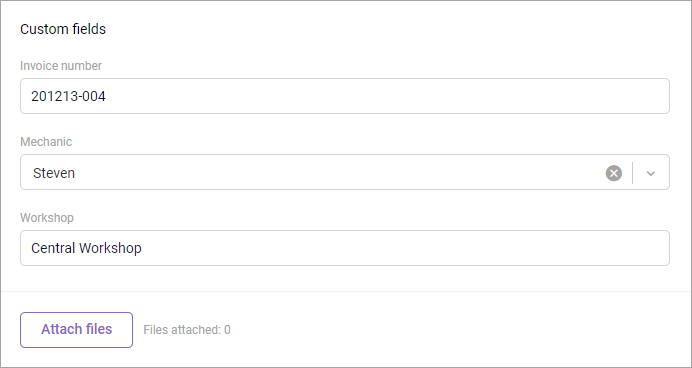Image resolution: width=692 pixels, height=368 pixels.
Task: Focus the Invoice number input field
Action: tap(345, 96)
